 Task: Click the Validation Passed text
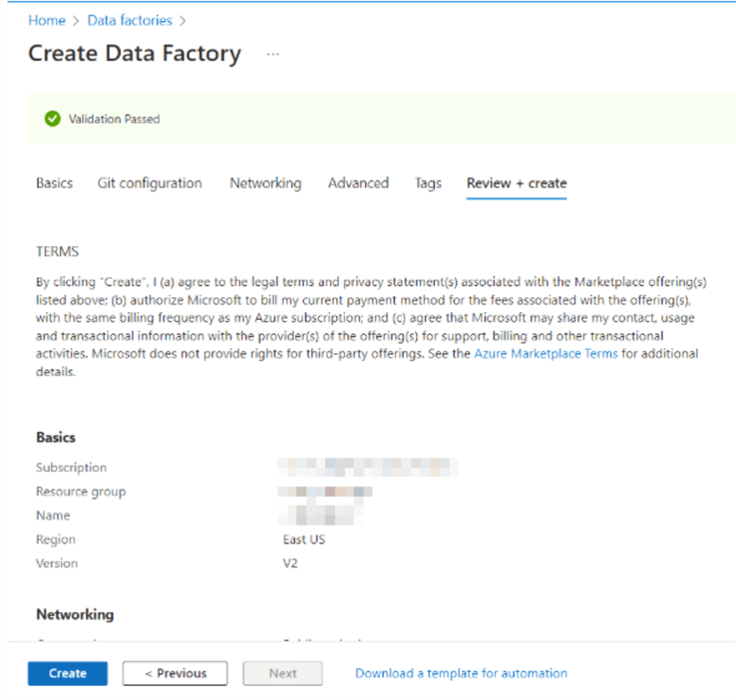click(x=114, y=119)
